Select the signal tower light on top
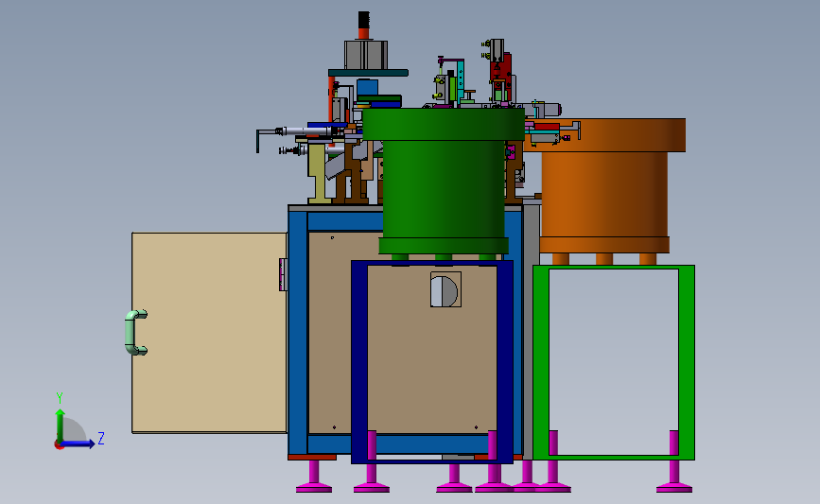The height and width of the screenshot is (504, 820). click(363, 26)
